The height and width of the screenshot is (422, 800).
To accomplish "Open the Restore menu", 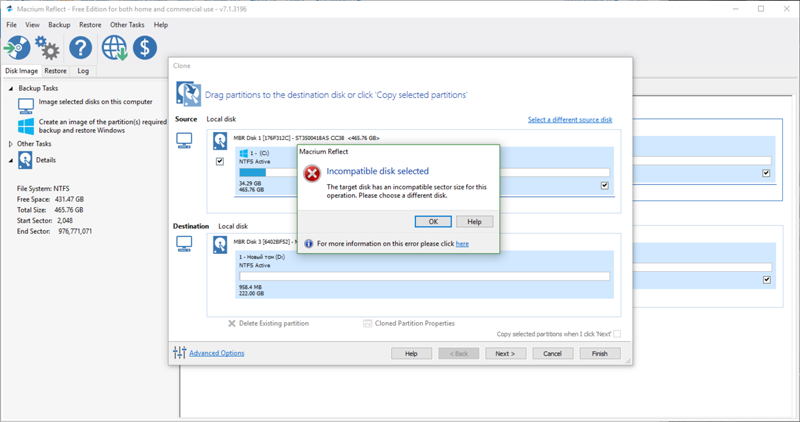I will [x=90, y=24].
